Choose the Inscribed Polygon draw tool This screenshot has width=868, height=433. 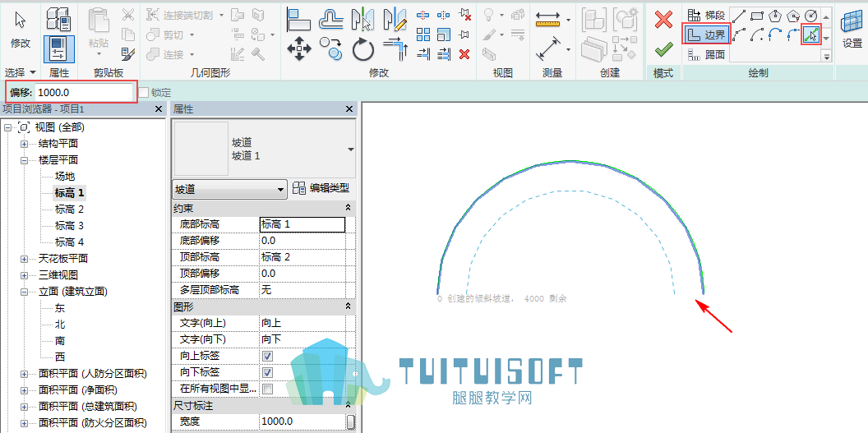pos(775,15)
